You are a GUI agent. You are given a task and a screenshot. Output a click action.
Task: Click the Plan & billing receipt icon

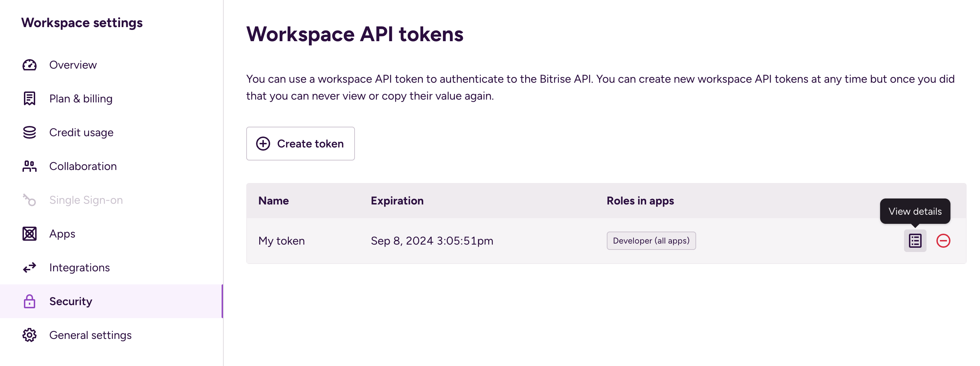click(x=30, y=99)
